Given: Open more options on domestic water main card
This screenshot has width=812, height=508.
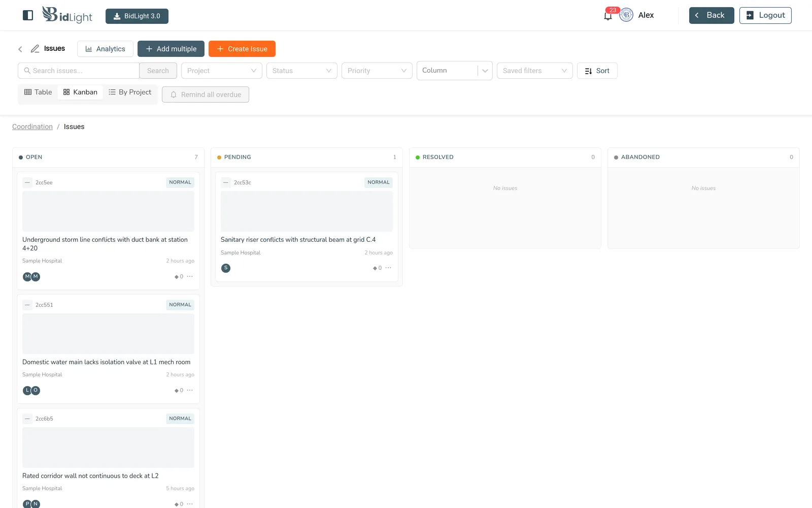Looking at the screenshot, I should 190,390.
